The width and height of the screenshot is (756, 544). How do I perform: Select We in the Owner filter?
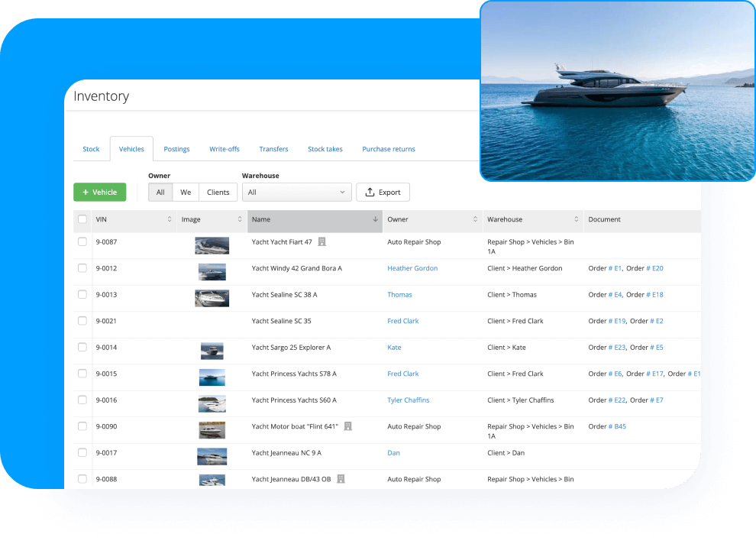click(186, 192)
